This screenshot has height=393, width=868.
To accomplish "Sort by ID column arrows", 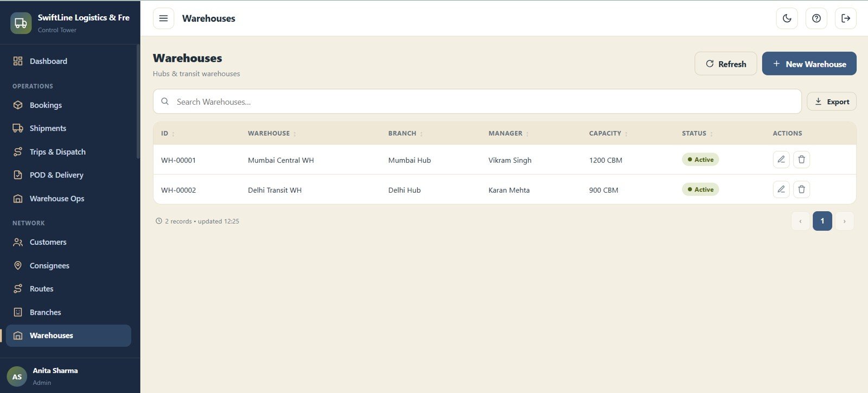I will coord(174,134).
